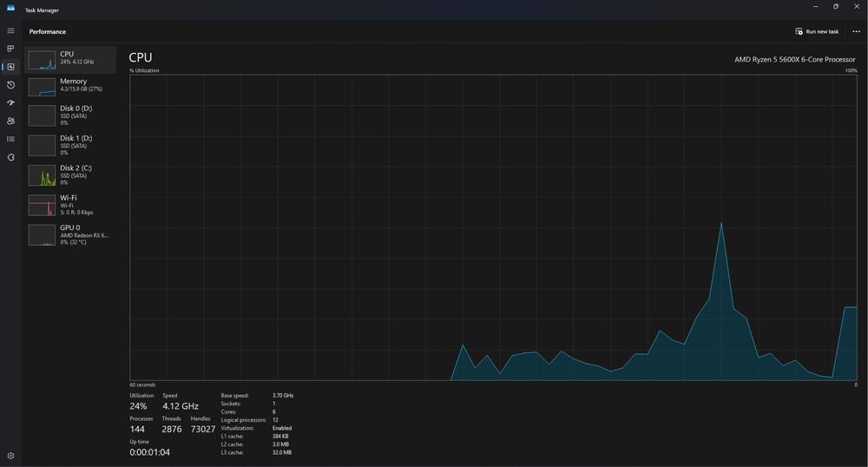
Task: Open the hamburger navigation menu
Action: pyautogui.click(x=10, y=31)
